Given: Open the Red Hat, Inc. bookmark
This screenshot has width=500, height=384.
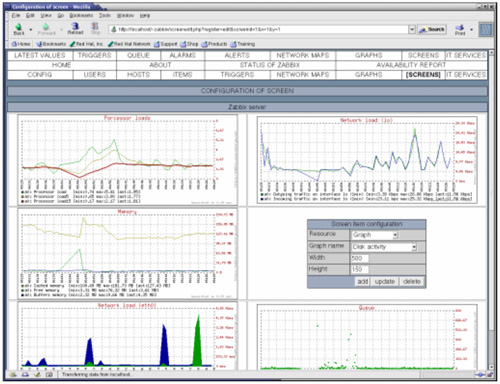Looking at the screenshot, I should point(86,44).
